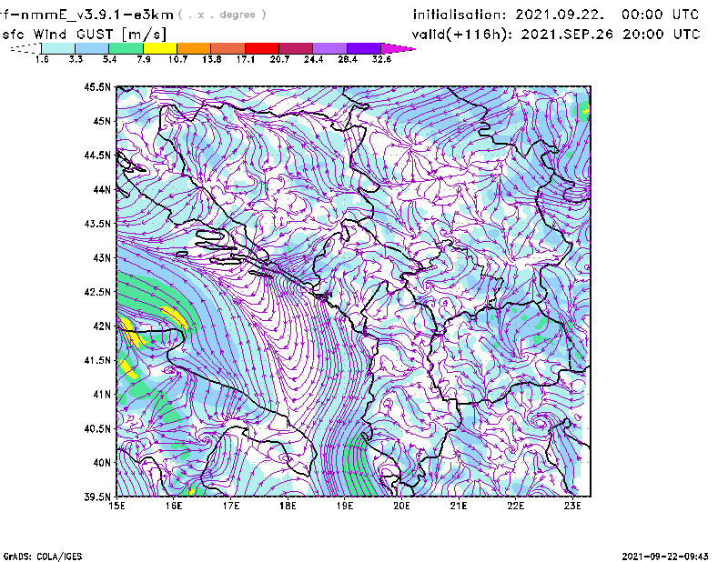Click the 41N latitude label
Image resolution: width=728 pixels, height=562 pixels.
coord(102,395)
